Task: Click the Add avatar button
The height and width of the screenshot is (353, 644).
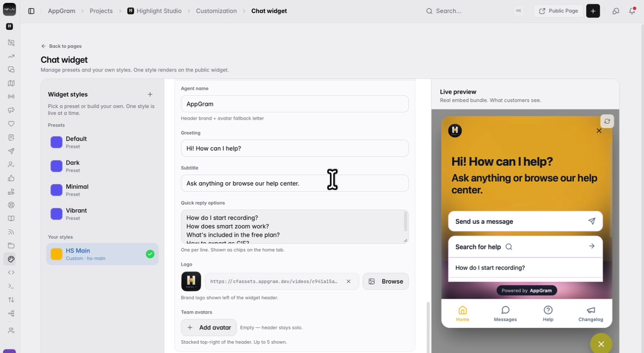Action: [209, 327]
